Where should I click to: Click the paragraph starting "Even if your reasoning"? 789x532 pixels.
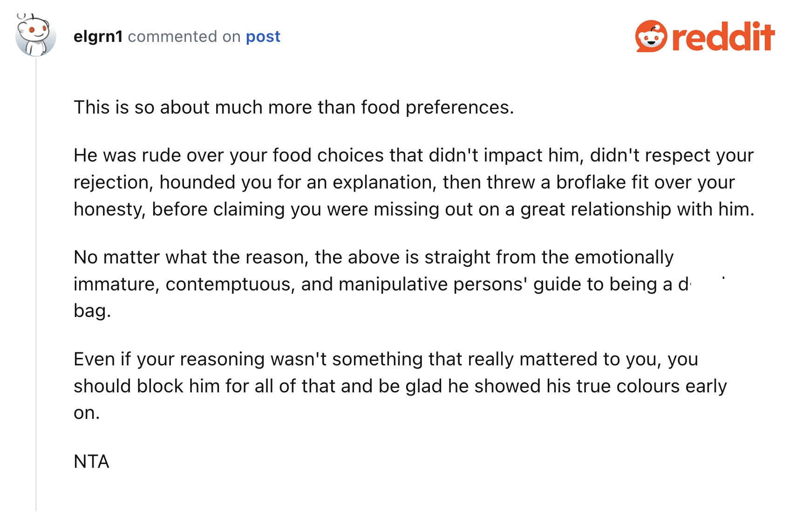point(400,386)
